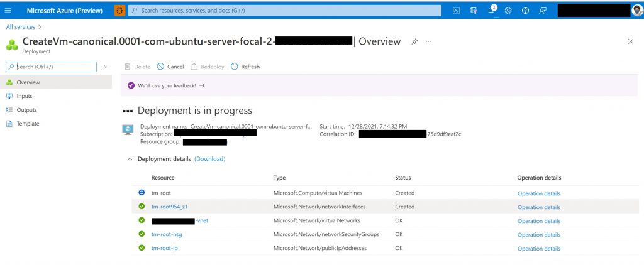Click the left pane Search (Ctrl+/) field

click(x=52, y=67)
